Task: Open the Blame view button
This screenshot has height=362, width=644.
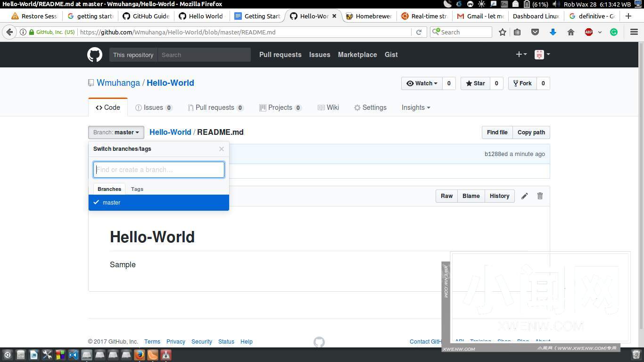Action: 471,196
